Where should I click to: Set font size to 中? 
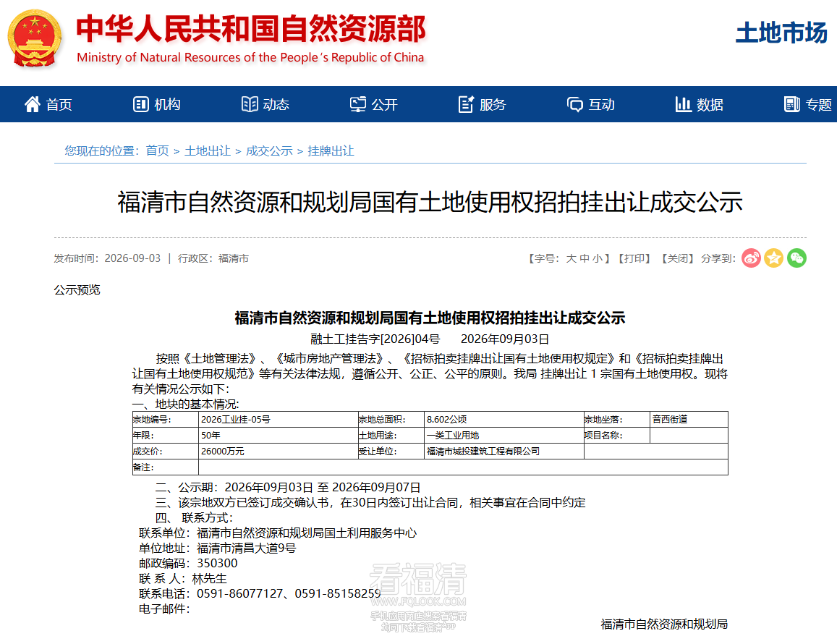pyautogui.click(x=585, y=258)
